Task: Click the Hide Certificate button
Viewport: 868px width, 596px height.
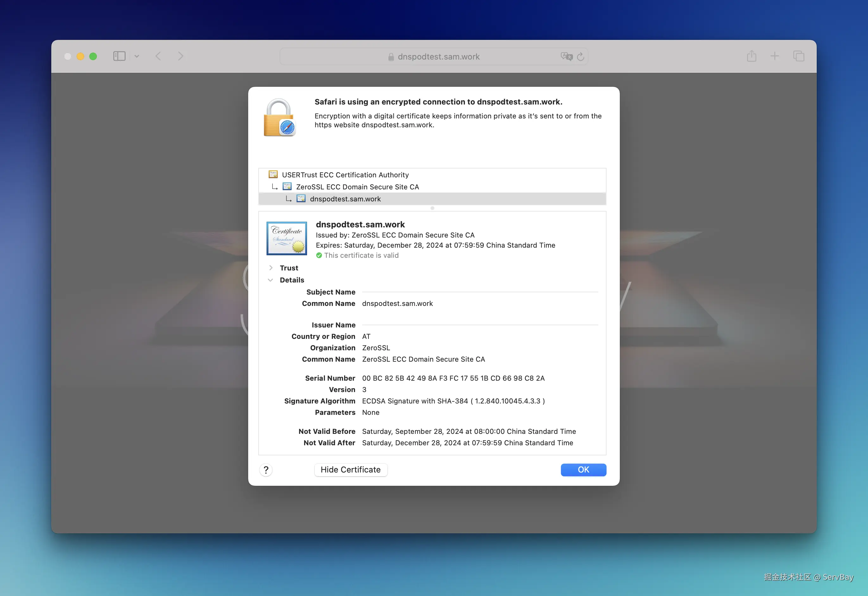Action: (x=350, y=470)
